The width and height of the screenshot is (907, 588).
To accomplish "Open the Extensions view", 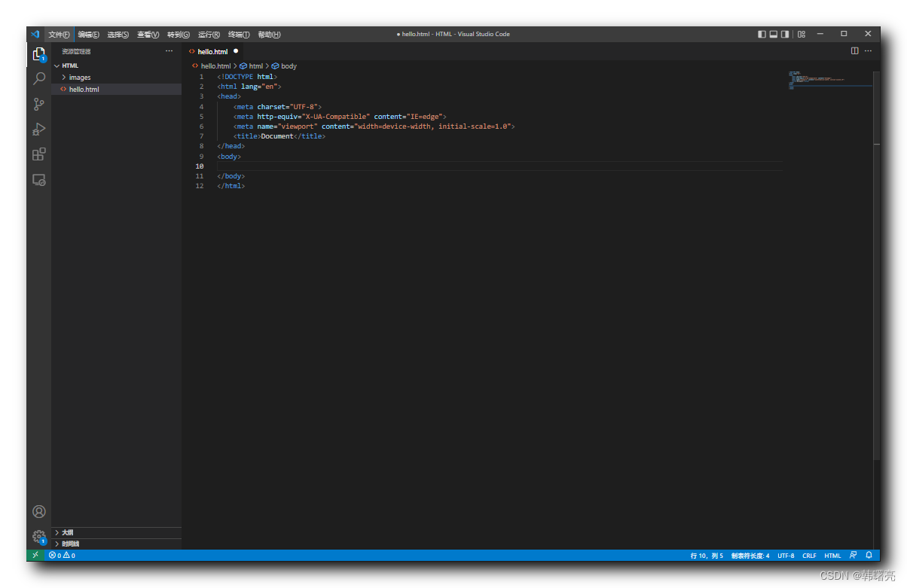I will [x=38, y=154].
